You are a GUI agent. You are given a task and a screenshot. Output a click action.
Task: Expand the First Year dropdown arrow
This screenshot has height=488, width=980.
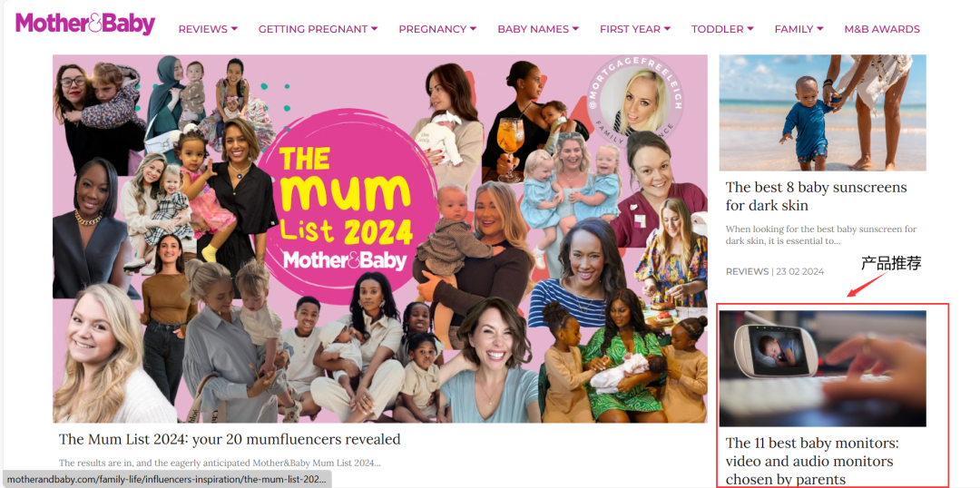click(x=668, y=29)
